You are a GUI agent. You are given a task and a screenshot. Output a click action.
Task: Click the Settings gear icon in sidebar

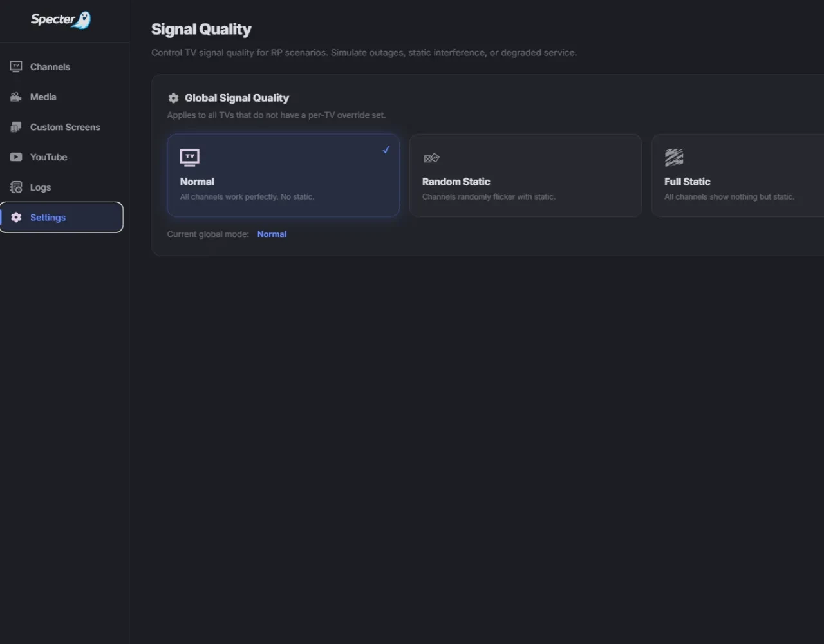pos(16,218)
